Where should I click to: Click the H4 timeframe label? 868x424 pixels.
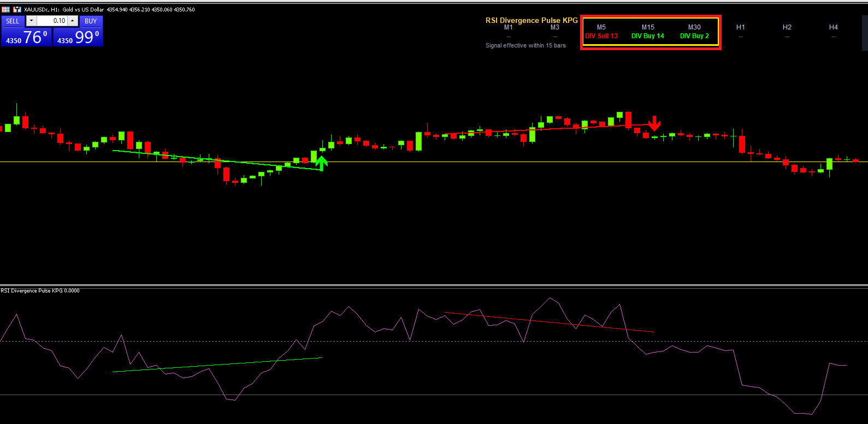pyautogui.click(x=834, y=27)
